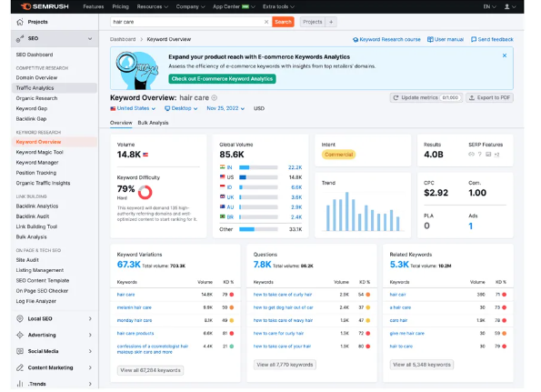The image size is (541, 392).
Task: Click the Update metrics button
Action: point(426,97)
